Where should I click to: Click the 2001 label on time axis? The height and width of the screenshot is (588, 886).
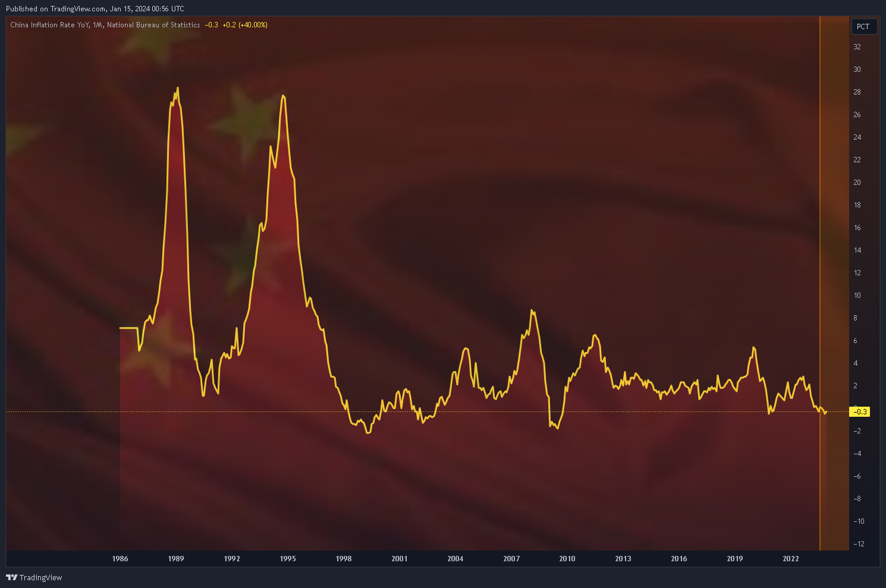click(x=400, y=558)
